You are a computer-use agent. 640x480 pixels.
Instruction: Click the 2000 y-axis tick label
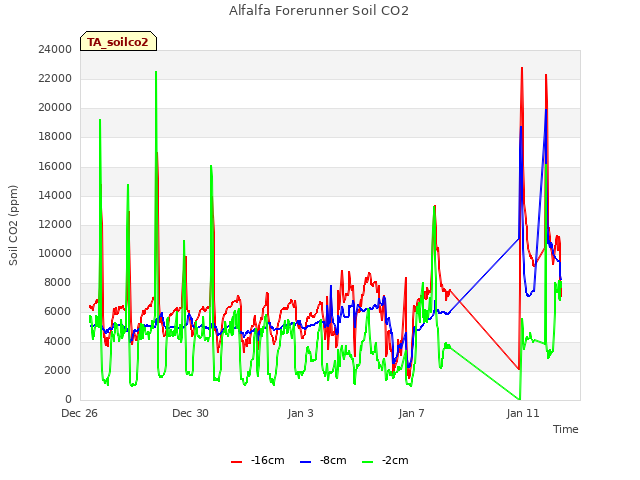(58, 371)
